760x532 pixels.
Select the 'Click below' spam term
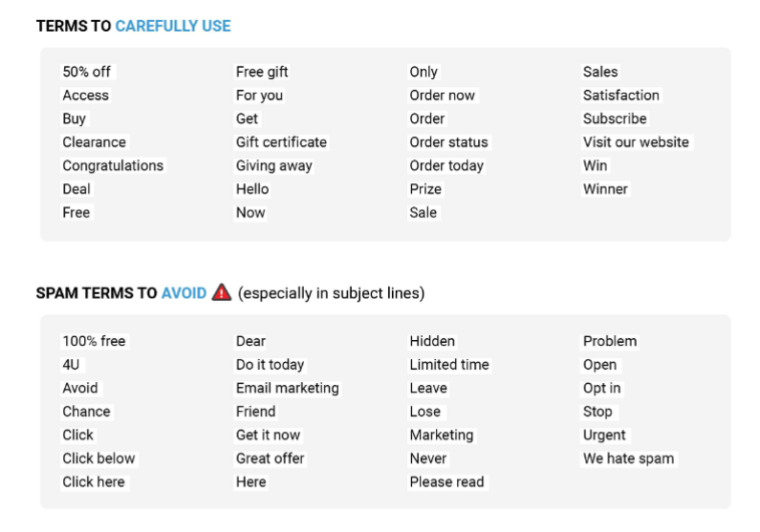pos(99,458)
